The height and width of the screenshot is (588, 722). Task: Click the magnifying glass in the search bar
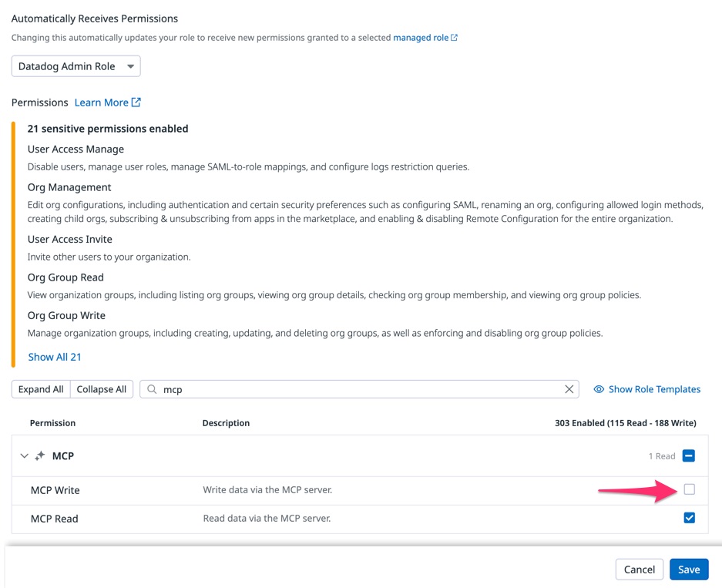click(153, 389)
